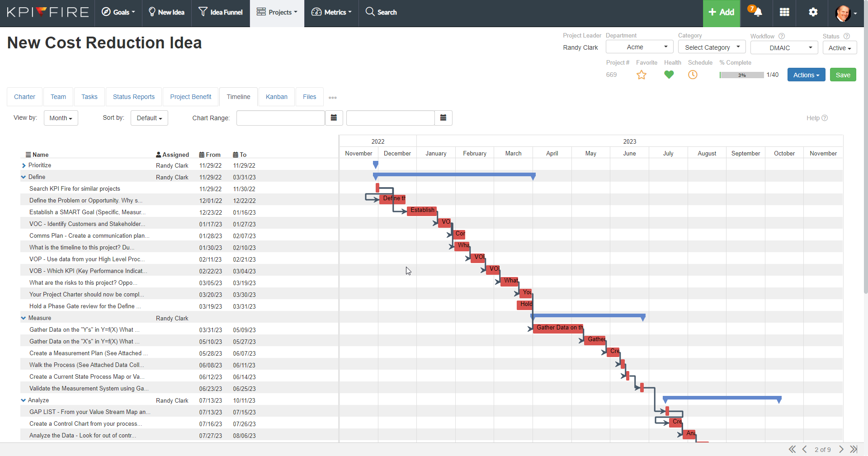
Task: Toggle the Schedule clock indicator
Action: pos(693,75)
